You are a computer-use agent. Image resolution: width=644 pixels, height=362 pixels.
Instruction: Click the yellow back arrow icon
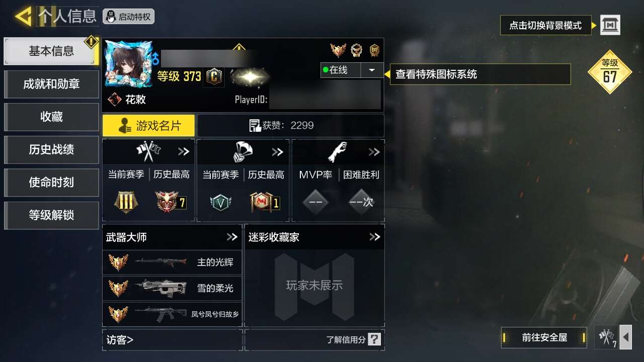pyautogui.click(x=23, y=16)
